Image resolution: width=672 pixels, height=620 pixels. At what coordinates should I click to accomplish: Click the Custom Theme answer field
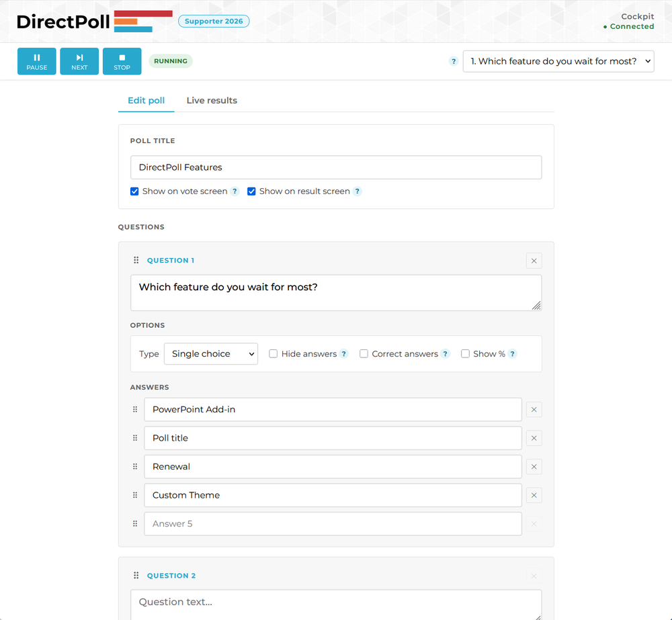click(x=333, y=495)
